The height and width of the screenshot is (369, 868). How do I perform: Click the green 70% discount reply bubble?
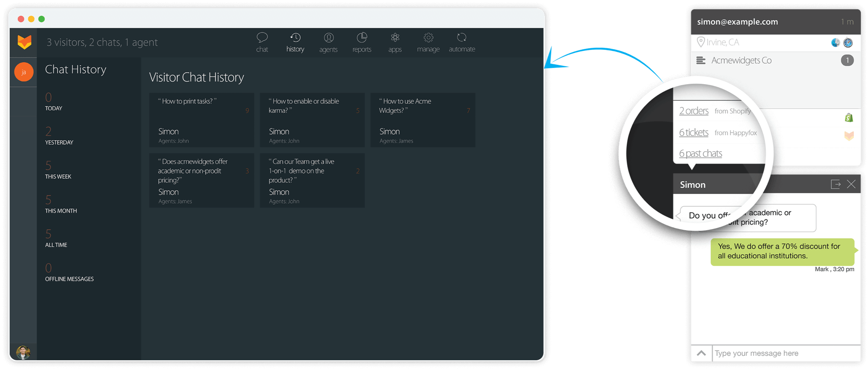[x=782, y=252]
